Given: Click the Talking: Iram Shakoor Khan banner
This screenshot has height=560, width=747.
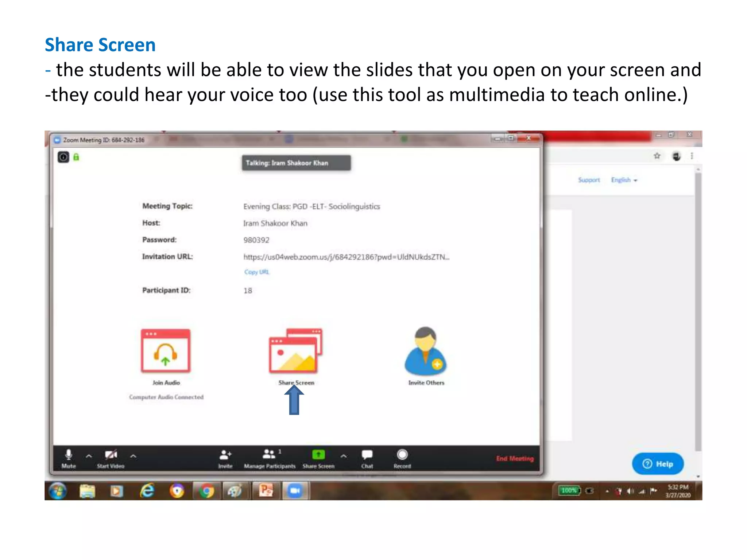Looking at the screenshot, I should pos(296,163).
